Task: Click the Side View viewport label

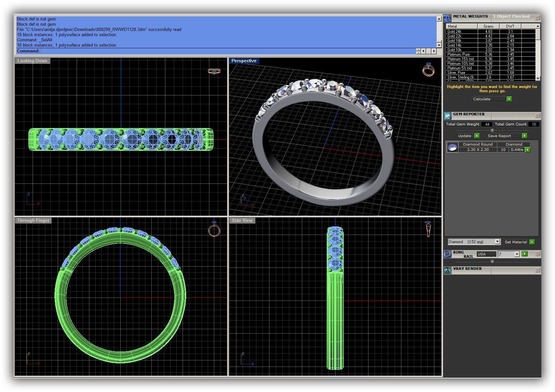Action: point(242,221)
